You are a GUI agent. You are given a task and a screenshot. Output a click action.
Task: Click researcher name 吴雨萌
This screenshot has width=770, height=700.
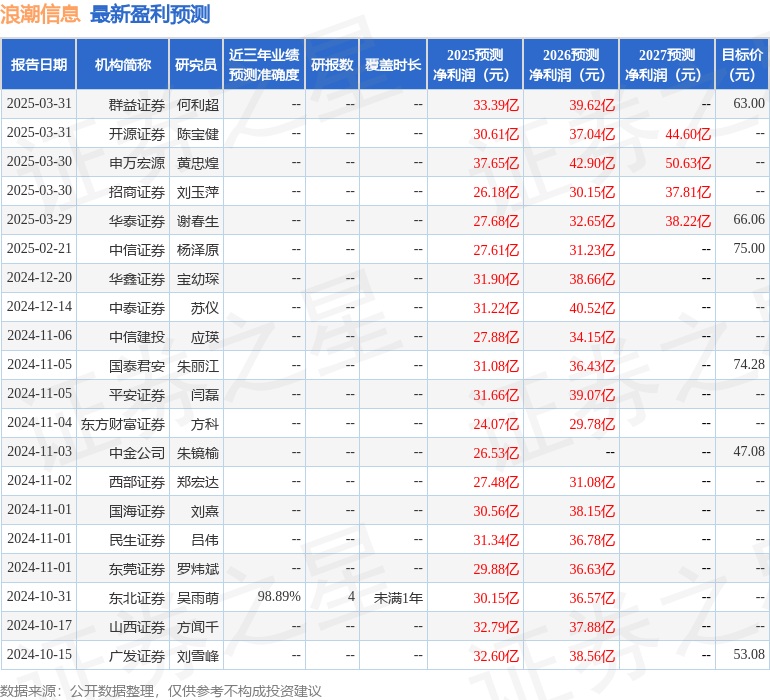point(198,597)
